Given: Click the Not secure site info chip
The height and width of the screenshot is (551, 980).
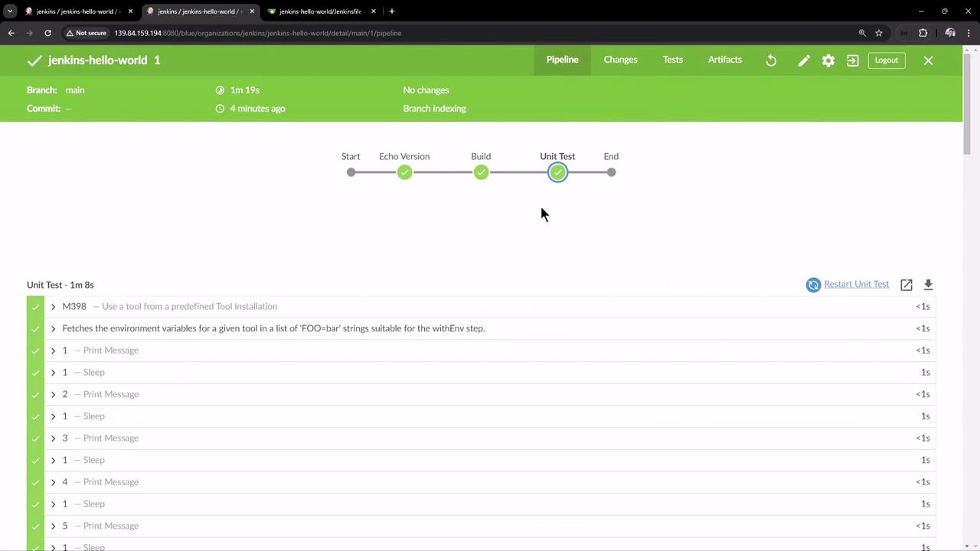Looking at the screenshot, I should pos(86,33).
